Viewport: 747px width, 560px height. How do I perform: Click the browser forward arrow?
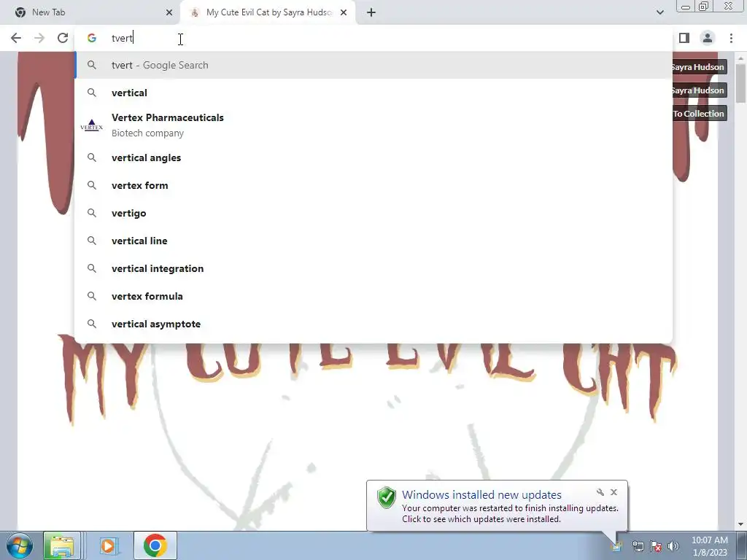point(39,38)
